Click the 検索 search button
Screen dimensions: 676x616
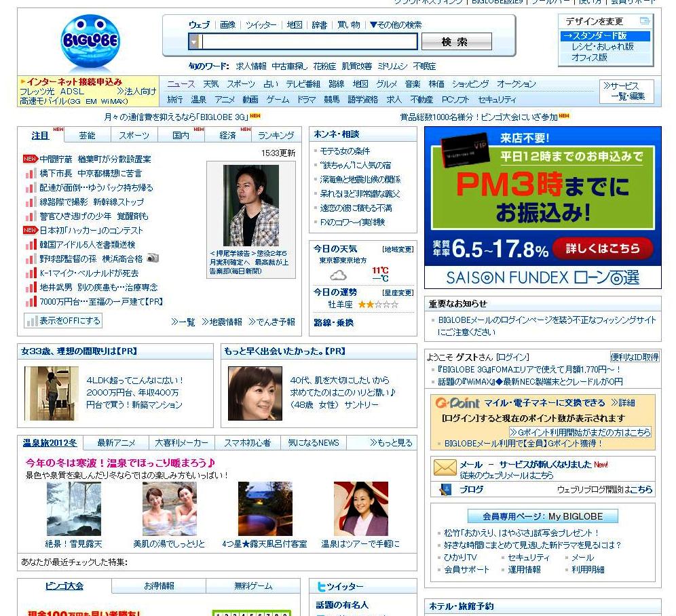pyautogui.click(x=456, y=41)
